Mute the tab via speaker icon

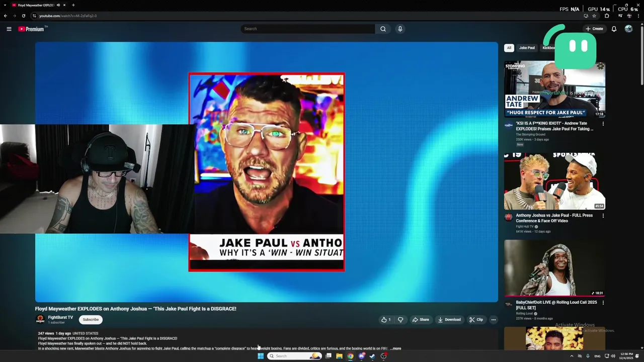(58, 5)
